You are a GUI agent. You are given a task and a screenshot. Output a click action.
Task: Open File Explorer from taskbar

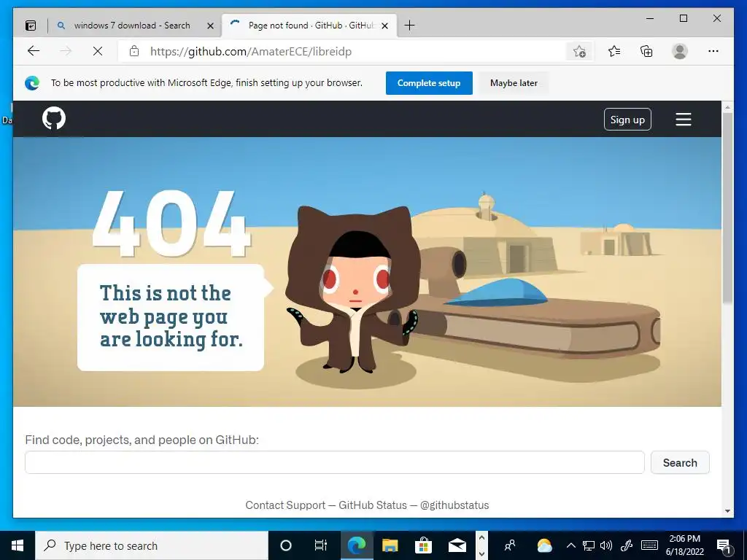[390, 545]
